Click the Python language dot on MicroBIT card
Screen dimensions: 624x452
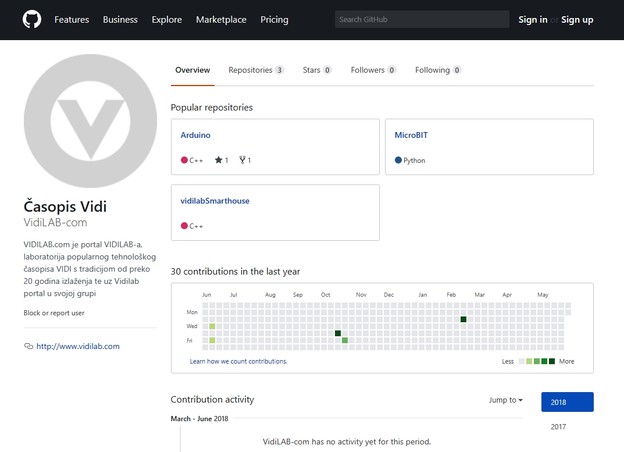point(398,160)
